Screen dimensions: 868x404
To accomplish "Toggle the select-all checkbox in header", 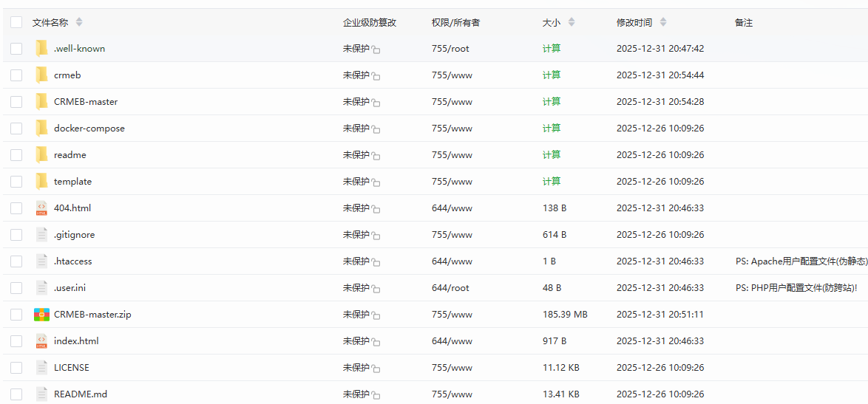I will tap(16, 22).
